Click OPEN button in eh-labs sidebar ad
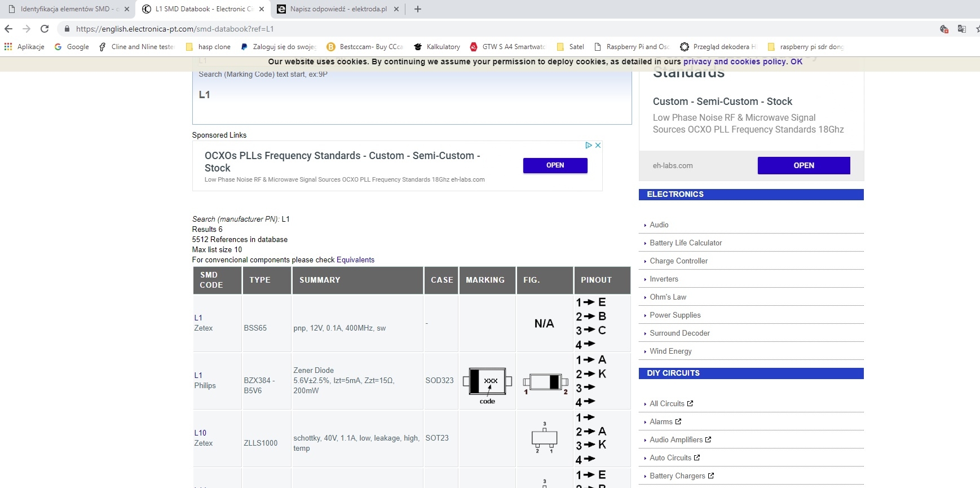980x488 pixels. click(x=804, y=165)
